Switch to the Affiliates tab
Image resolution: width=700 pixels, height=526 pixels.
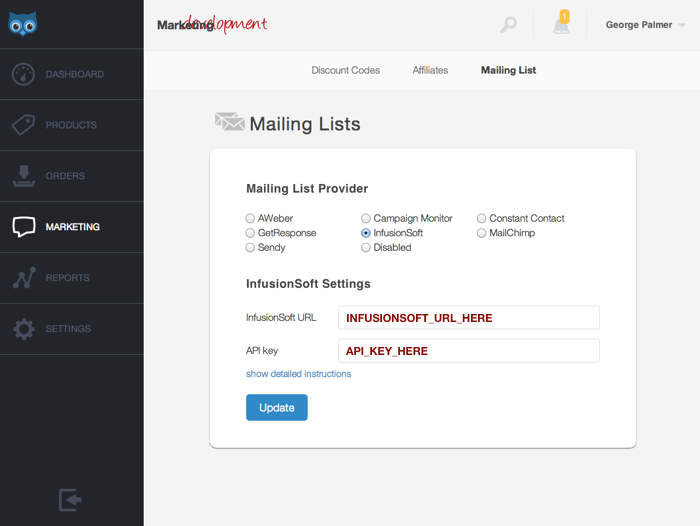coord(430,70)
